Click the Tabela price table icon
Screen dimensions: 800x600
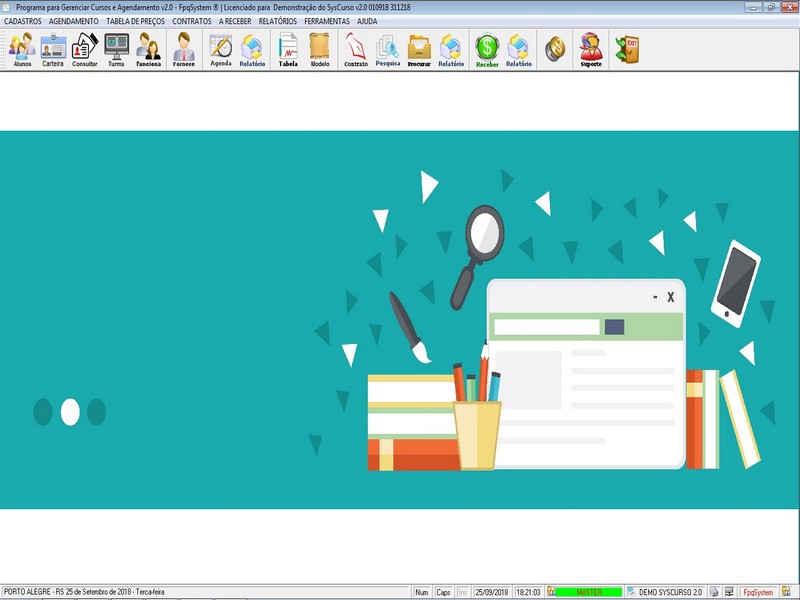288,49
